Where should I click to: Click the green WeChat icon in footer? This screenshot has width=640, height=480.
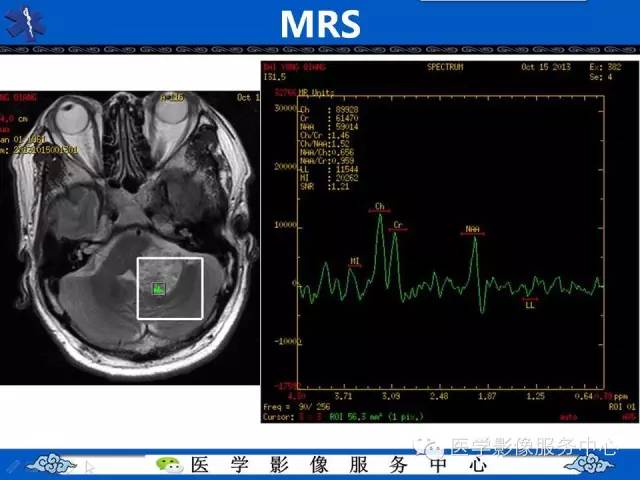pyautogui.click(x=169, y=464)
